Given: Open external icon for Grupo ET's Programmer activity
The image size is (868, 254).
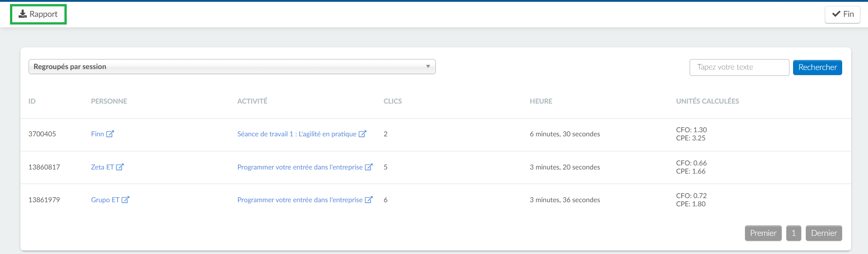Looking at the screenshot, I should [369, 199].
